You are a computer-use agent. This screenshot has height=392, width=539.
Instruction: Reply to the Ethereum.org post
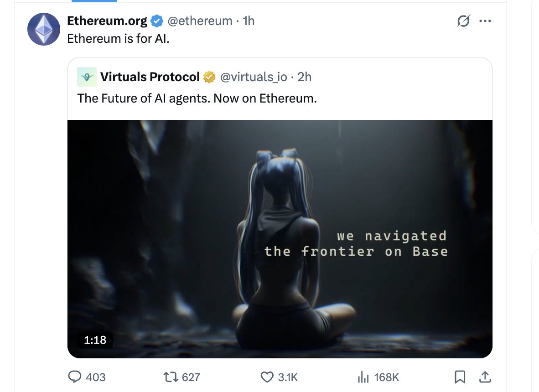87,377
